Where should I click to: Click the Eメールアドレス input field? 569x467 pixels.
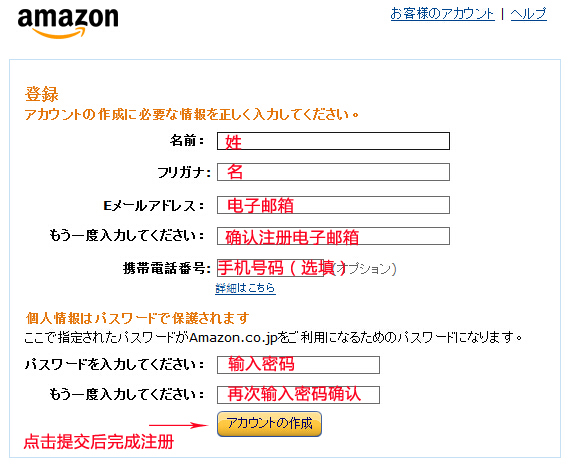333,205
